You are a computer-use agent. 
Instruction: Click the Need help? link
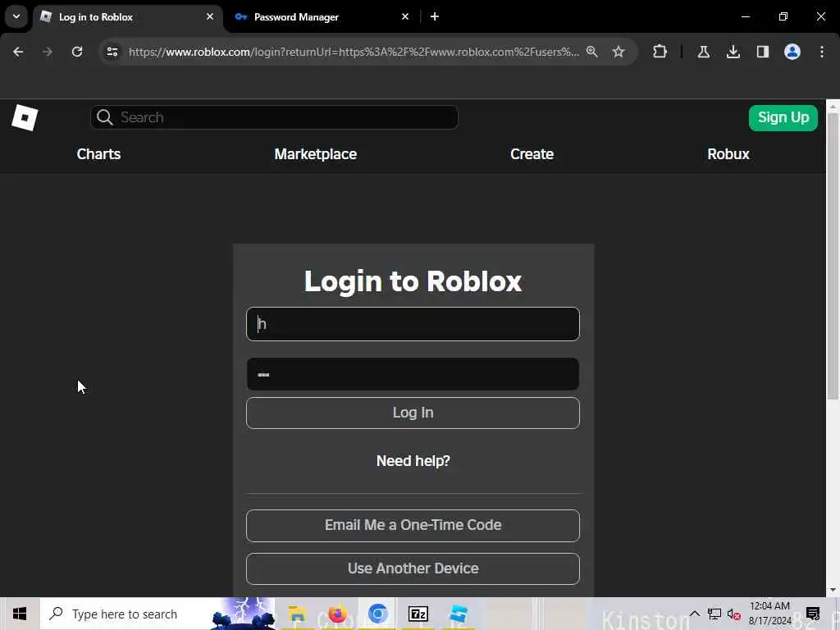pos(413,461)
